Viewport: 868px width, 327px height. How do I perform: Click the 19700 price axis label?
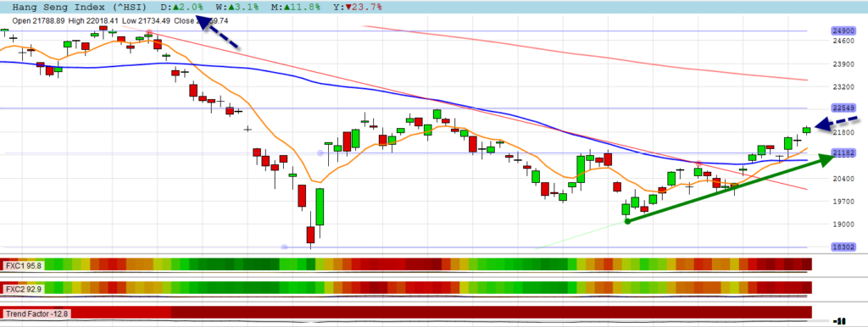(x=843, y=202)
